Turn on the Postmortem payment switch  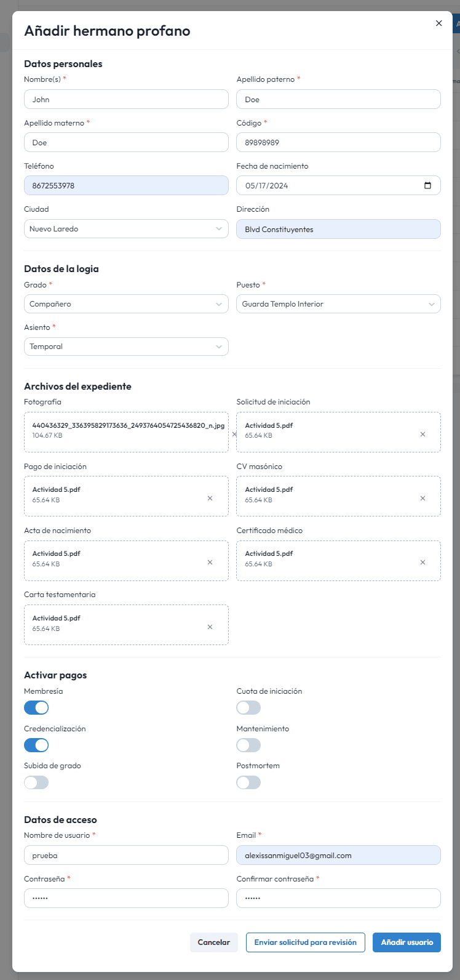[248, 782]
